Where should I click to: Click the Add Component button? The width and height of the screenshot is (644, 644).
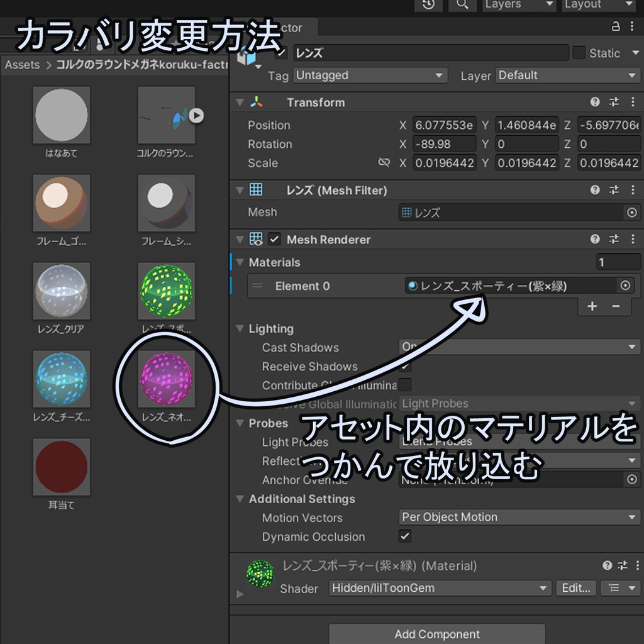[436, 634]
